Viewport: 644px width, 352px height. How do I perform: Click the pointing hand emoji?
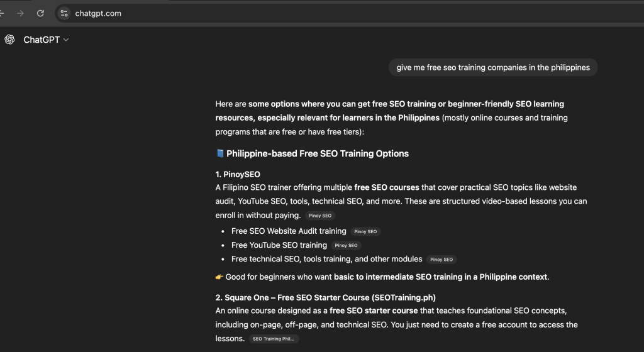coord(219,277)
